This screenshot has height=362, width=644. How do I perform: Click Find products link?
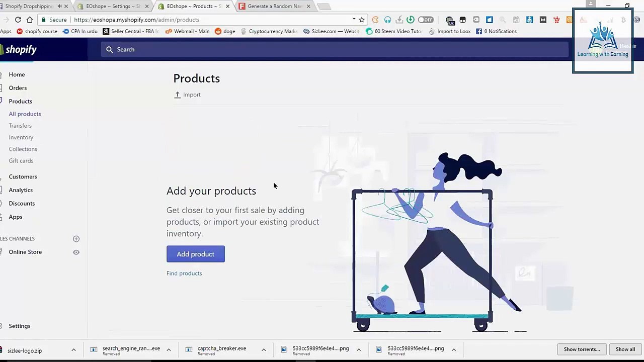(x=184, y=273)
